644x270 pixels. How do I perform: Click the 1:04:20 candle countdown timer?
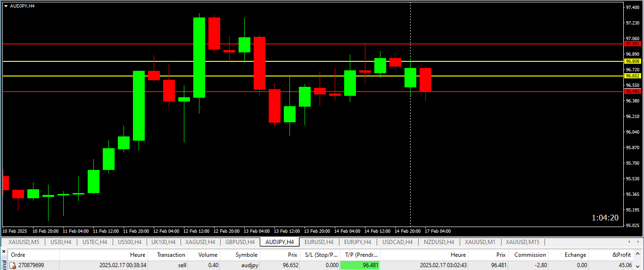[605, 218]
